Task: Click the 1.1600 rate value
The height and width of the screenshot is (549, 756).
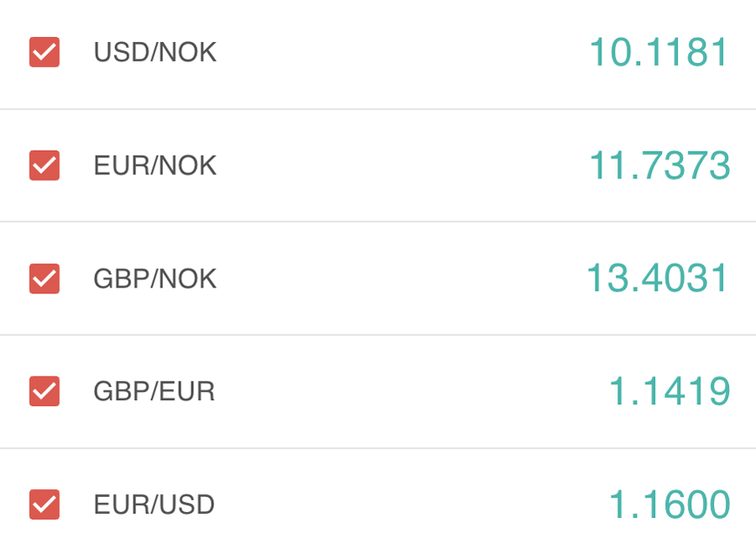Action: coord(669,504)
